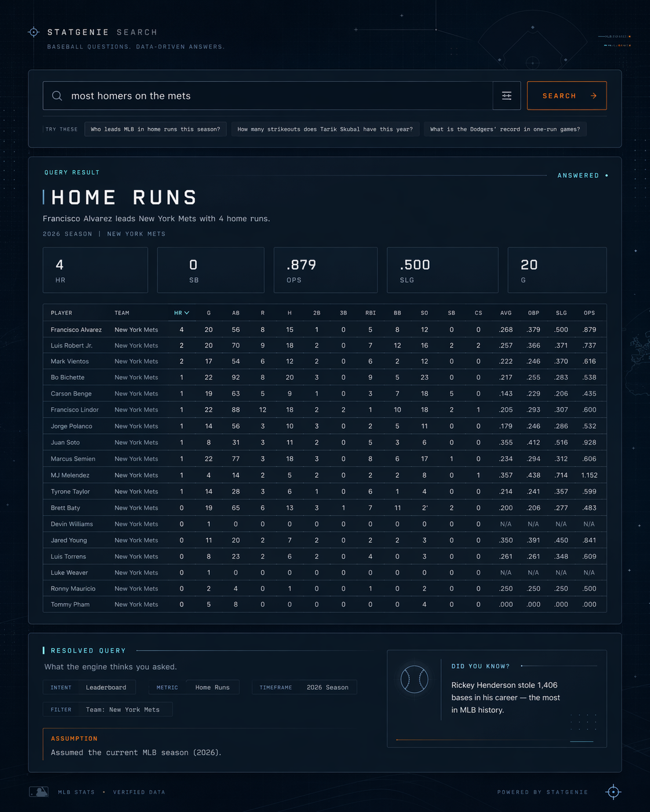This screenshot has height=812, width=650.
Task: Select Jared Young player name
Action: coord(69,540)
